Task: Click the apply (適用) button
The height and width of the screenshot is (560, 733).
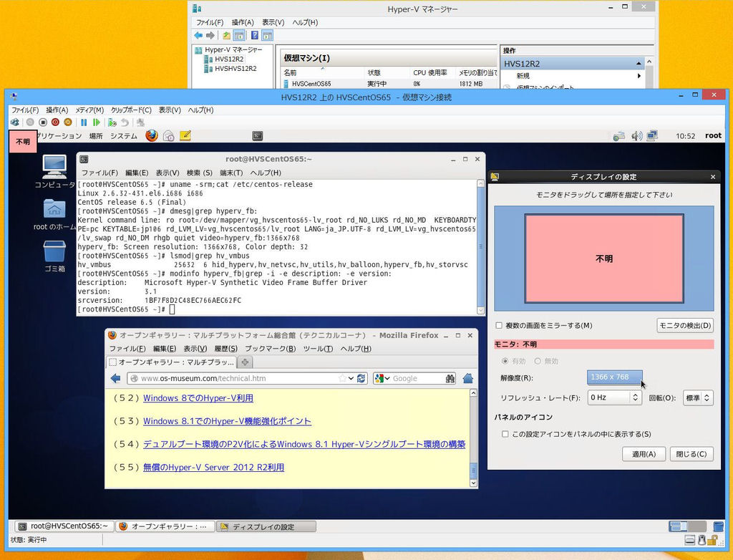Action: point(644,454)
